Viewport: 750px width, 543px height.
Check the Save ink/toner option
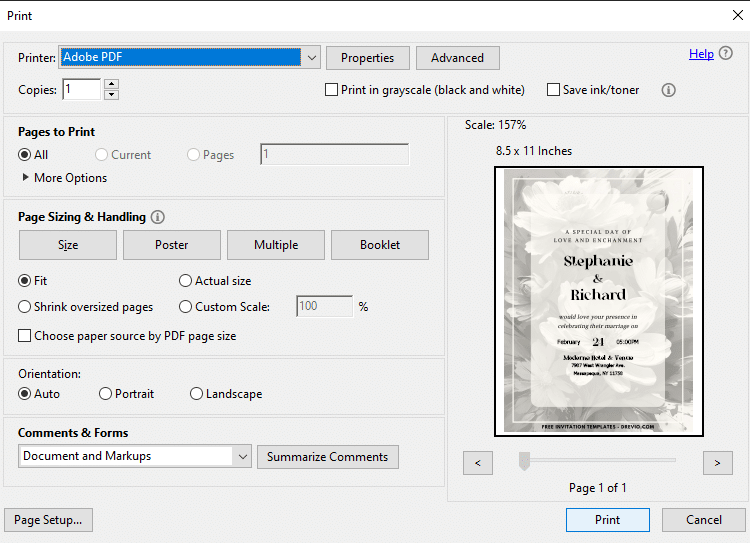pos(553,90)
